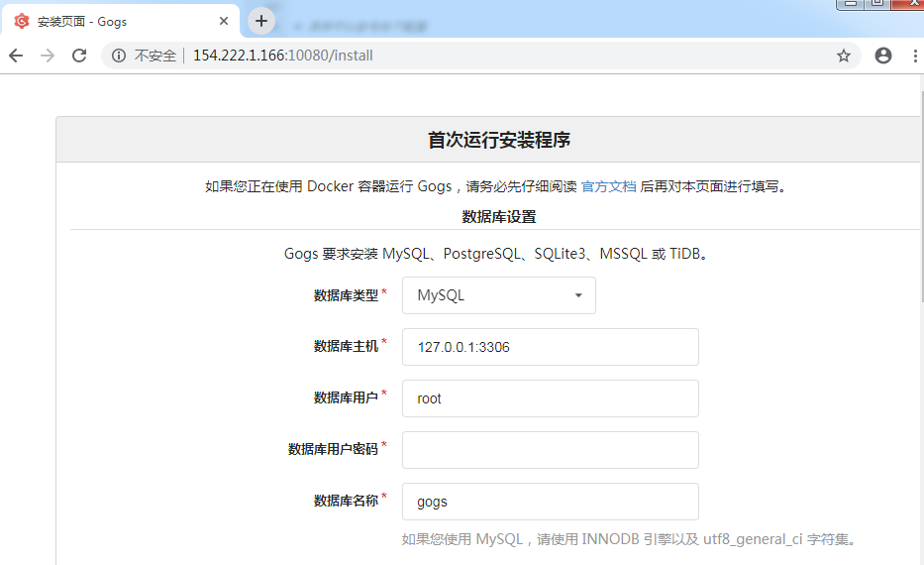
Task: Focus the address bar URL 154.222.1.166:10080/install
Action: point(283,56)
